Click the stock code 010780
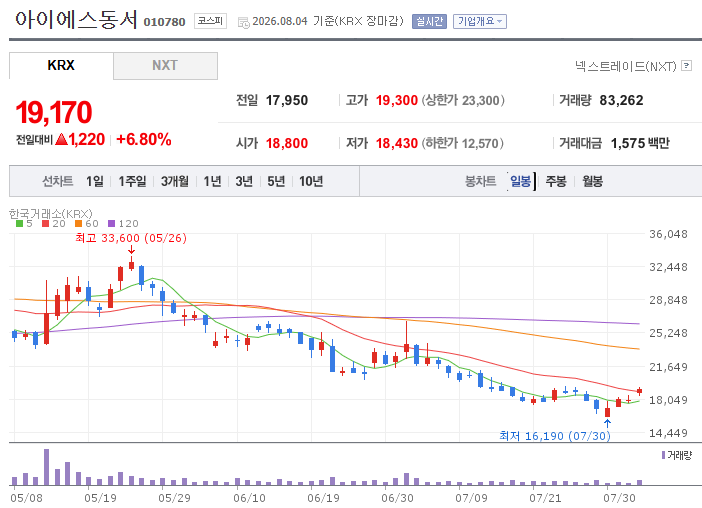The width and height of the screenshot is (702, 508). pyautogui.click(x=164, y=22)
